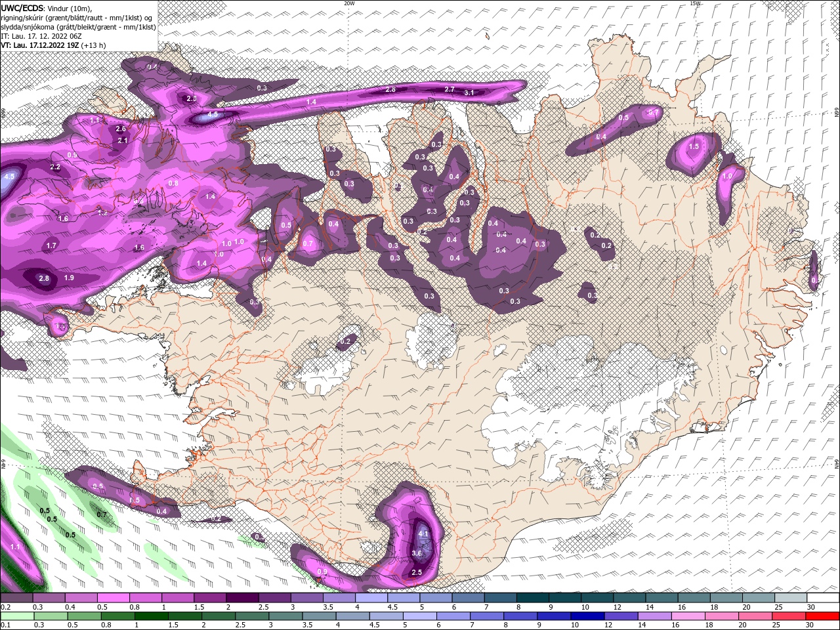This screenshot has width=840, height=630.
Task: Click the 1.5 precipitation value on map
Action: pyautogui.click(x=694, y=147)
